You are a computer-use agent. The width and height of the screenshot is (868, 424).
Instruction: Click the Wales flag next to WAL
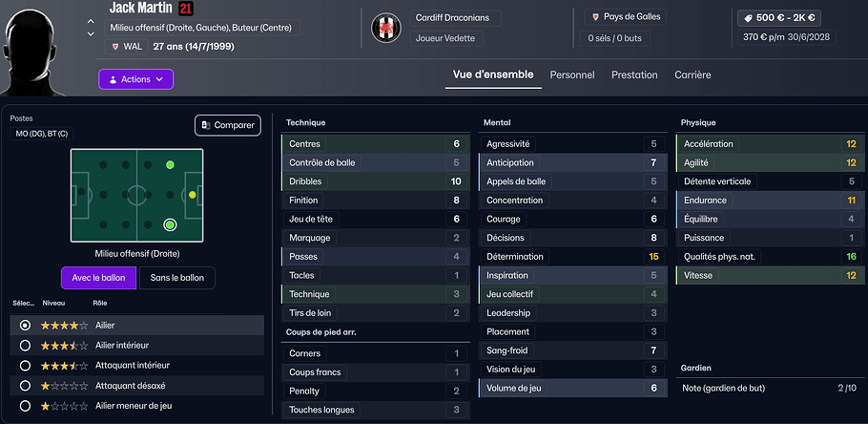click(115, 47)
